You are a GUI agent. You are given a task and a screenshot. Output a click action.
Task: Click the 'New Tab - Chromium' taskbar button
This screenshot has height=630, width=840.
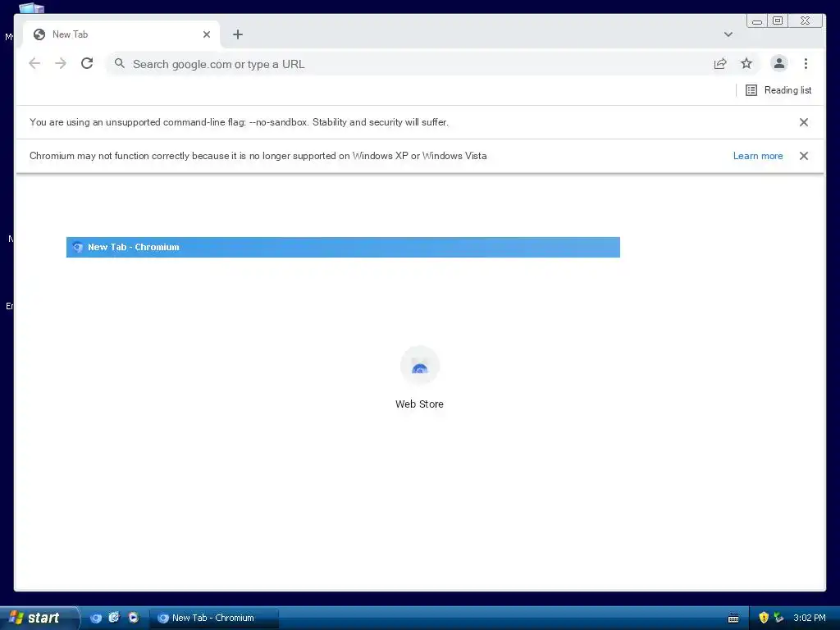click(214, 618)
